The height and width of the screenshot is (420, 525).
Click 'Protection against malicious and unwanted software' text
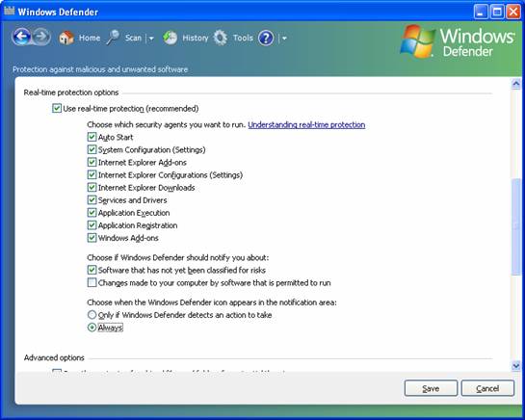pos(100,69)
